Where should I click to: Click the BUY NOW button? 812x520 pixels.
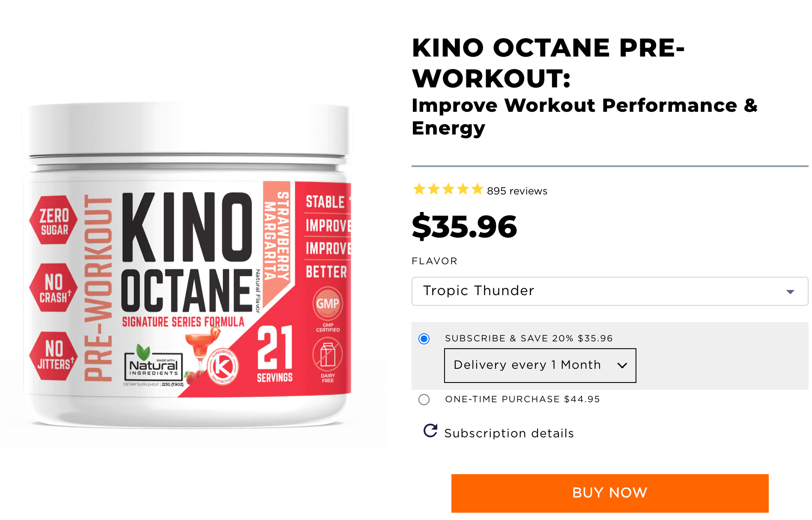click(x=610, y=493)
